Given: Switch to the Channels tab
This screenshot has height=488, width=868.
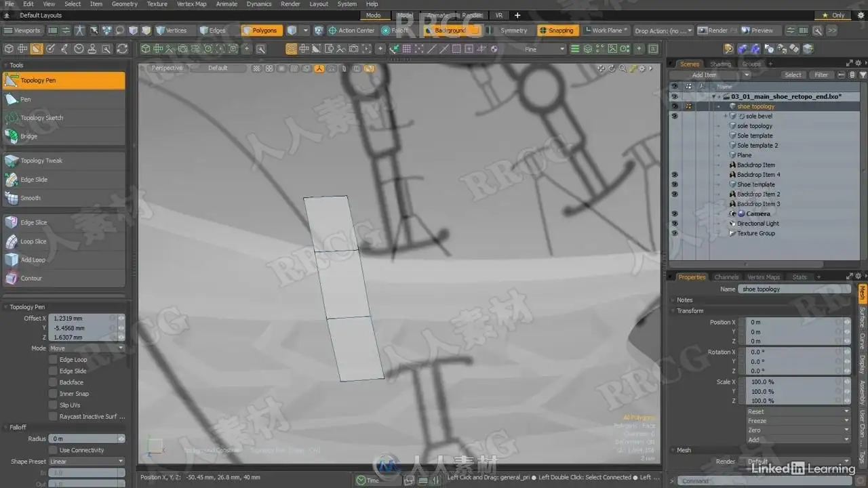Looking at the screenshot, I should point(726,277).
